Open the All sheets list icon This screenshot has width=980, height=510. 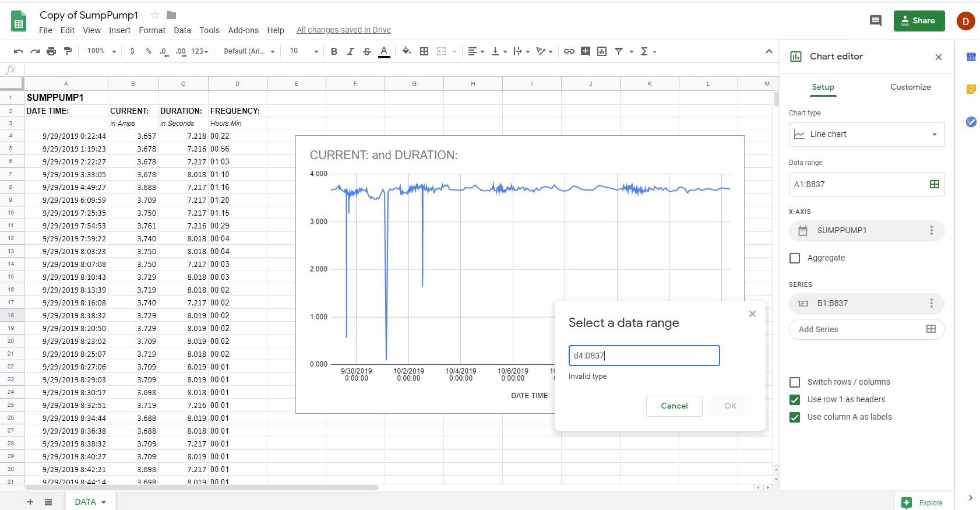tap(48, 502)
